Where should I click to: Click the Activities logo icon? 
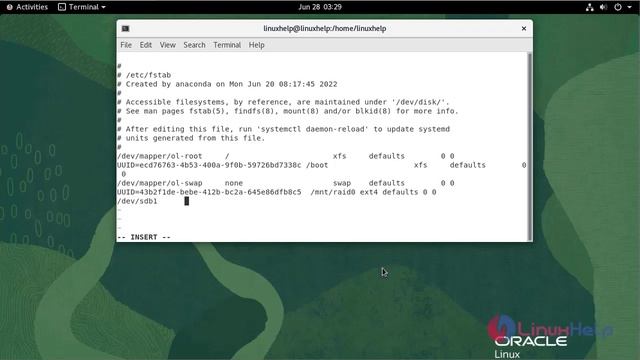tap(9, 7)
